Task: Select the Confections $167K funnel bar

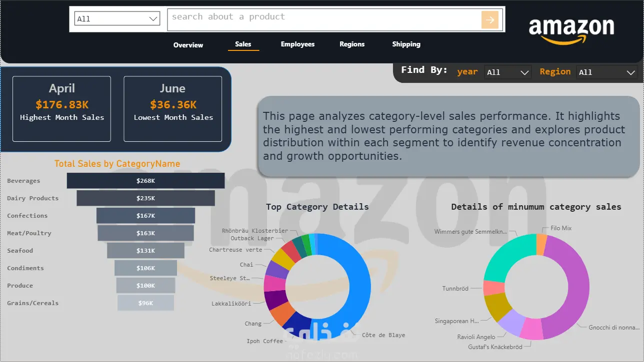Action: [145, 216]
